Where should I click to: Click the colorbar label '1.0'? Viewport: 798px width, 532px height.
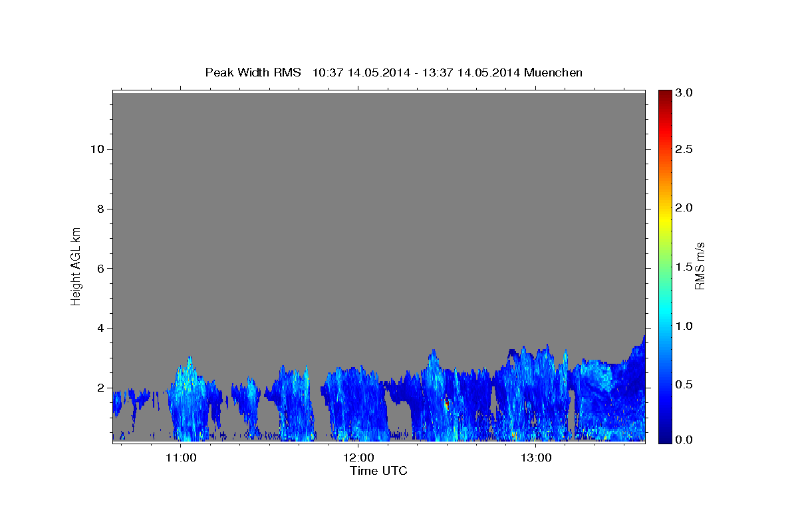coord(685,326)
